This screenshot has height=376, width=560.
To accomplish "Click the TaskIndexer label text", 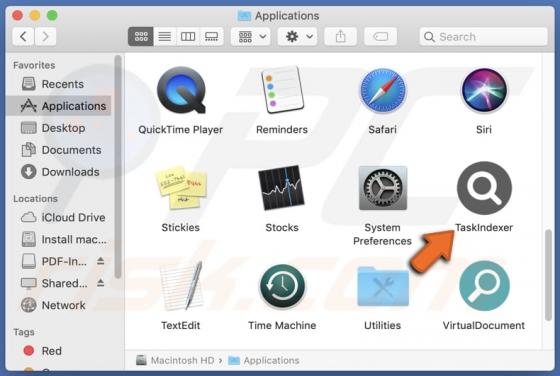I will (484, 227).
